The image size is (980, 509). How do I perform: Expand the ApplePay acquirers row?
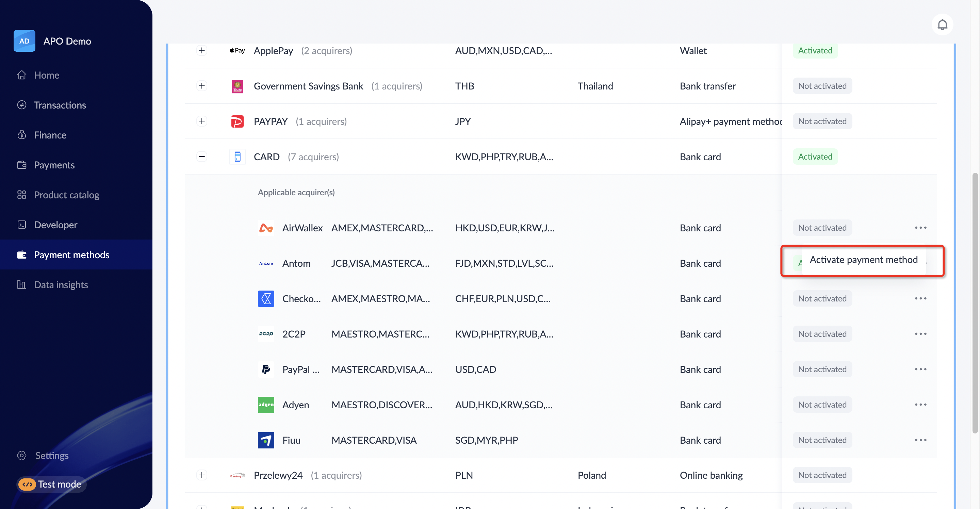coord(202,51)
